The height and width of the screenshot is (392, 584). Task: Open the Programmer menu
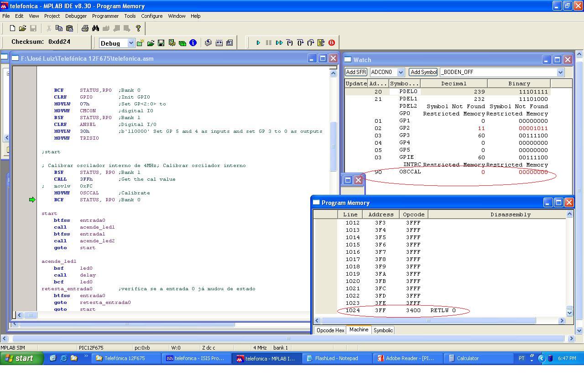(105, 16)
